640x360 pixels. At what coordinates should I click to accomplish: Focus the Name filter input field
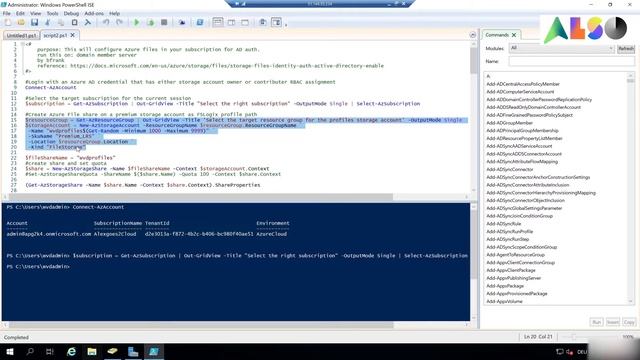point(571,61)
